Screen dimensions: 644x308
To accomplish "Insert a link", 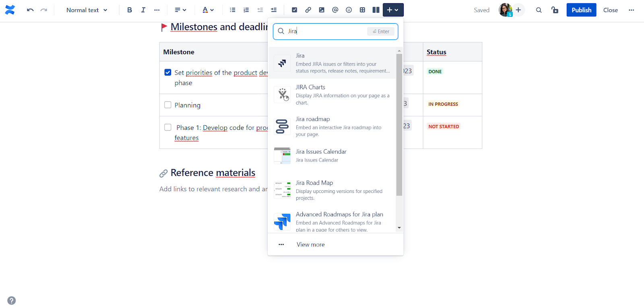I will pos(308,10).
